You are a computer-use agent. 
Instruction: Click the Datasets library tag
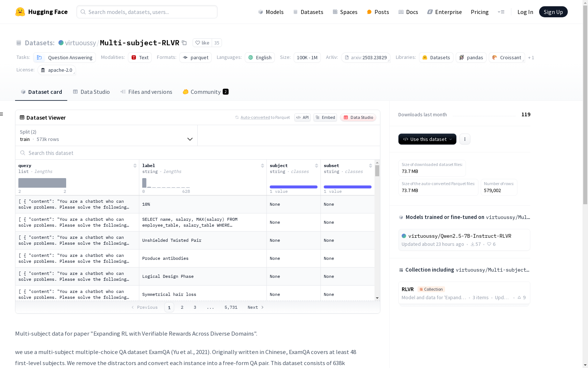point(436,57)
